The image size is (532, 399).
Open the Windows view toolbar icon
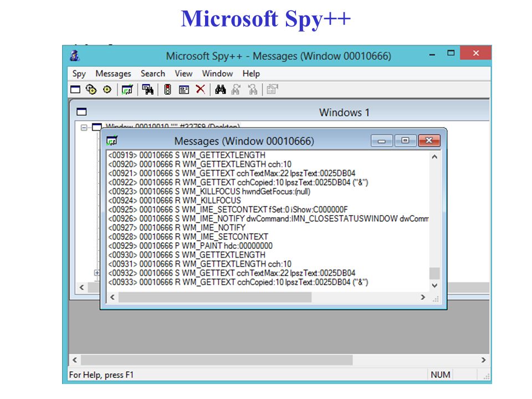tap(75, 90)
